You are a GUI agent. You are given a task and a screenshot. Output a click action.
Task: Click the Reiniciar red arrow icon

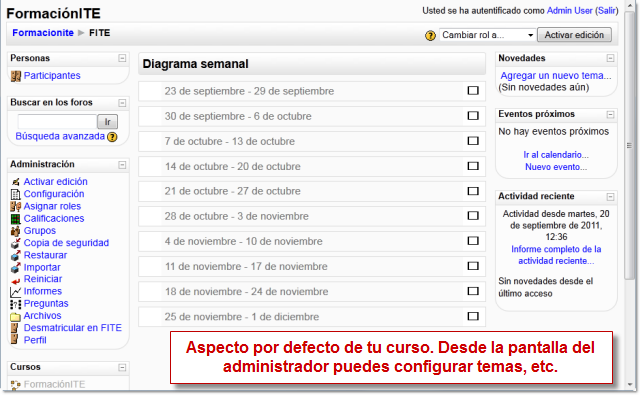[16, 281]
